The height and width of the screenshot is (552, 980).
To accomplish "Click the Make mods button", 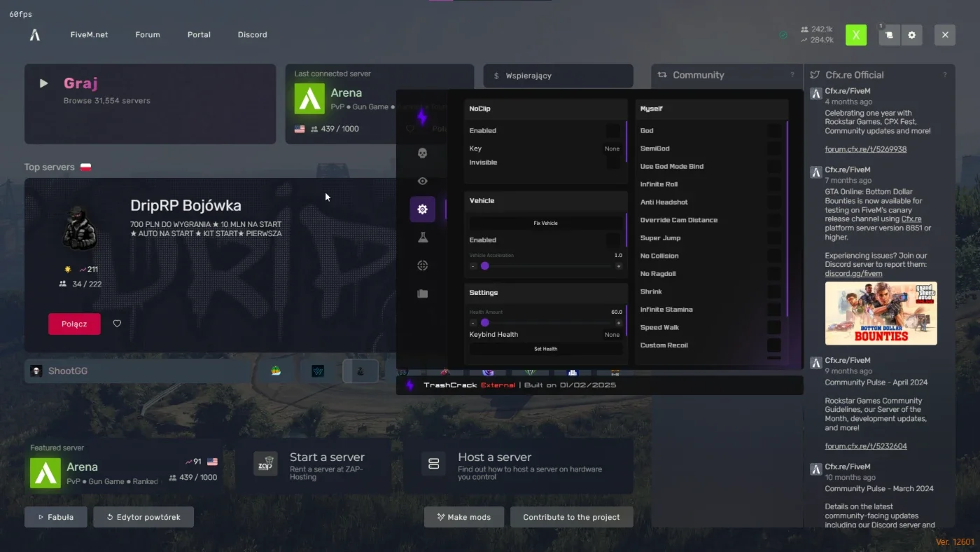I will (x=464, y=517).
